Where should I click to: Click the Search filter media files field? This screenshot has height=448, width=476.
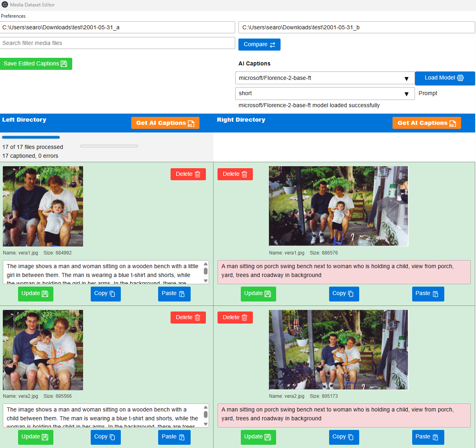tap(117, 43)
